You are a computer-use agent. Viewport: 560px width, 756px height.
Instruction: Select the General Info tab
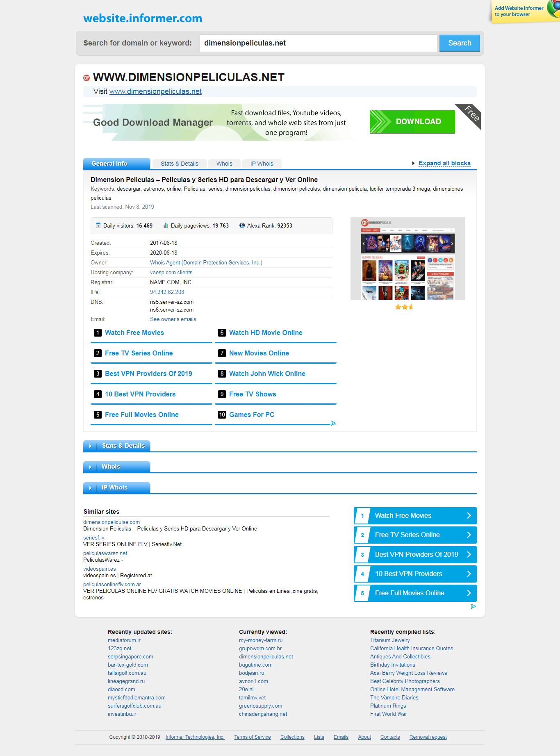[117, 164]
